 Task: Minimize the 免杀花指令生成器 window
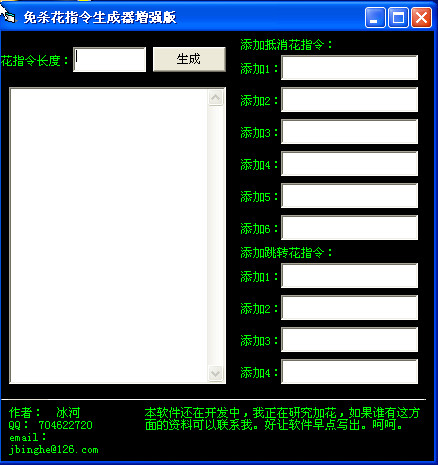[375, 17]
